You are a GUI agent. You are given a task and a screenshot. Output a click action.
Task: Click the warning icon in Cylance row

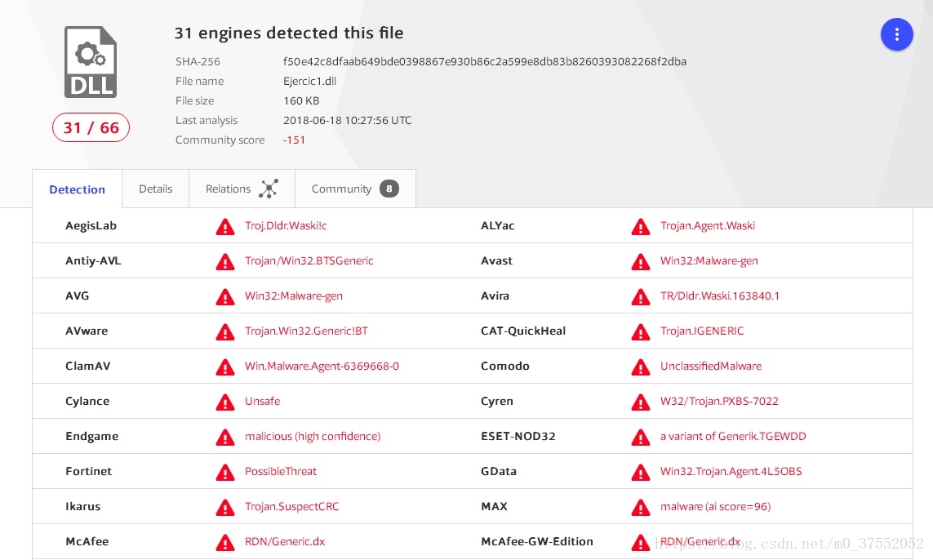(225, 402)
